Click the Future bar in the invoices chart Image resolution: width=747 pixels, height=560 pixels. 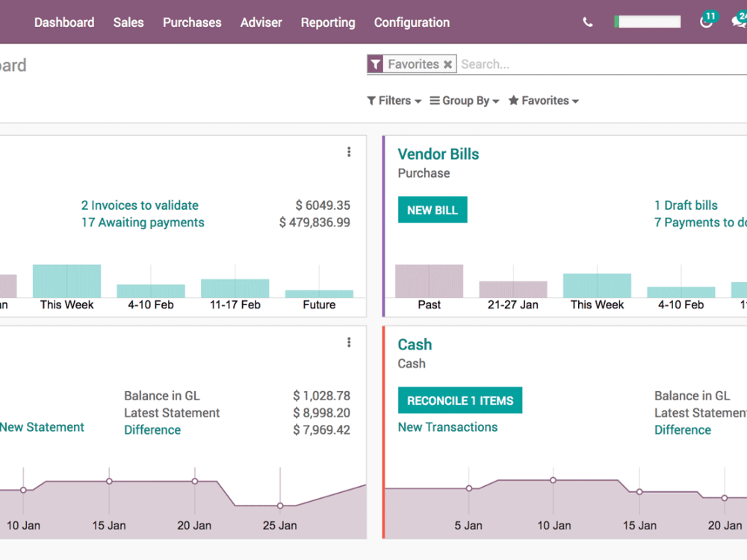[x=319, y=293]
